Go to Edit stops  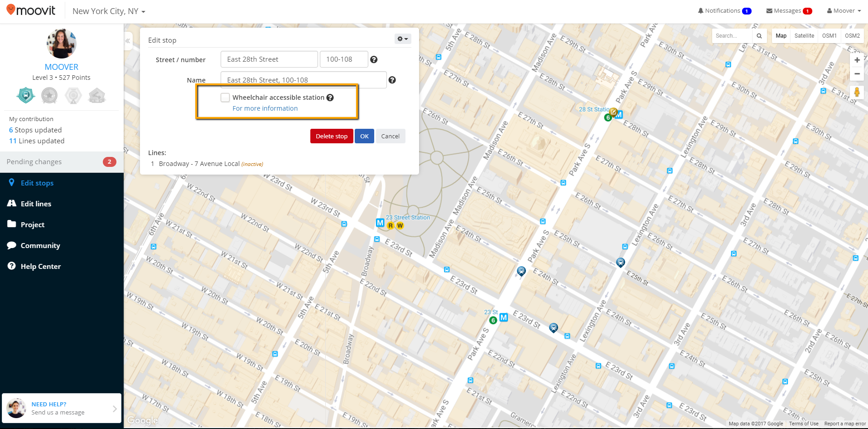(37, 183)
